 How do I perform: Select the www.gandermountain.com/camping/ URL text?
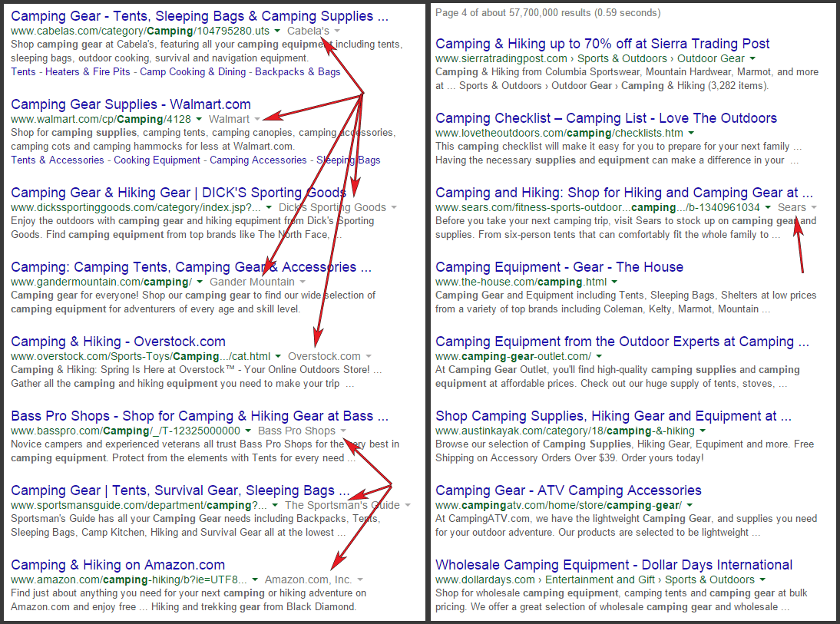101,282
